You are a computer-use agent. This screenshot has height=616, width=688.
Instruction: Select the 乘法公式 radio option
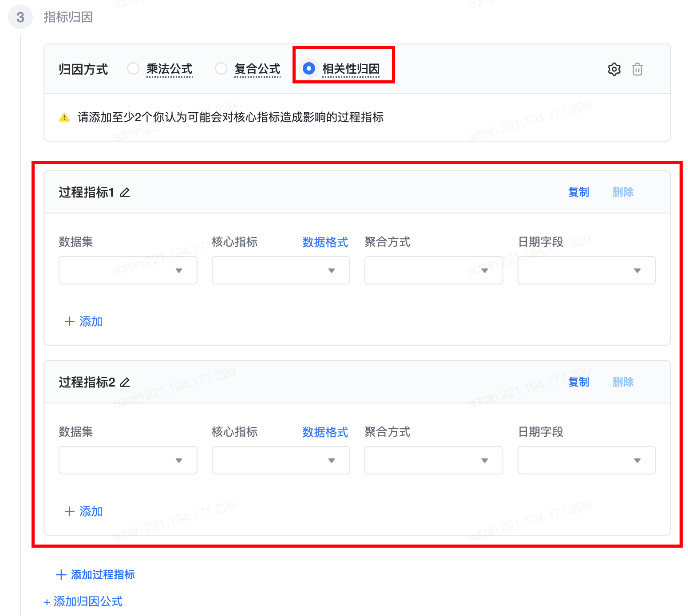[x=133, y=69]
